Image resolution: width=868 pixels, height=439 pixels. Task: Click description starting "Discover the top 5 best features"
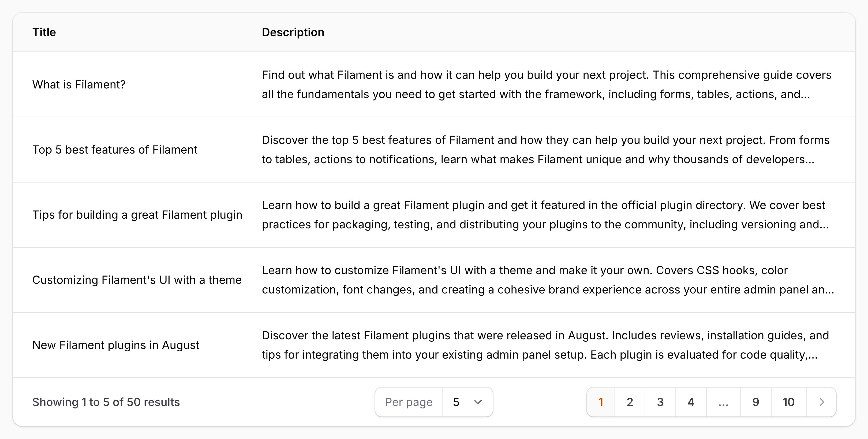[546, 149]
